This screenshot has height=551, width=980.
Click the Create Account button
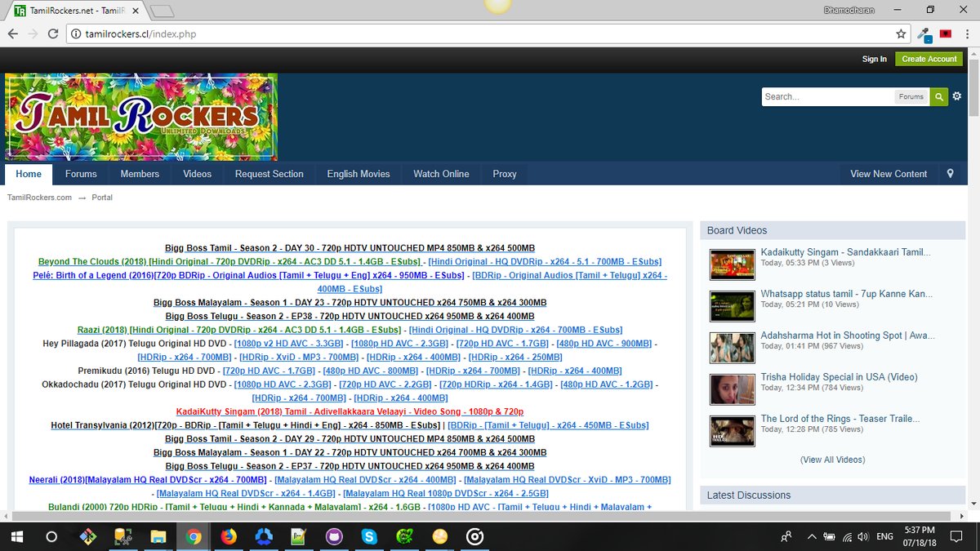929,59
